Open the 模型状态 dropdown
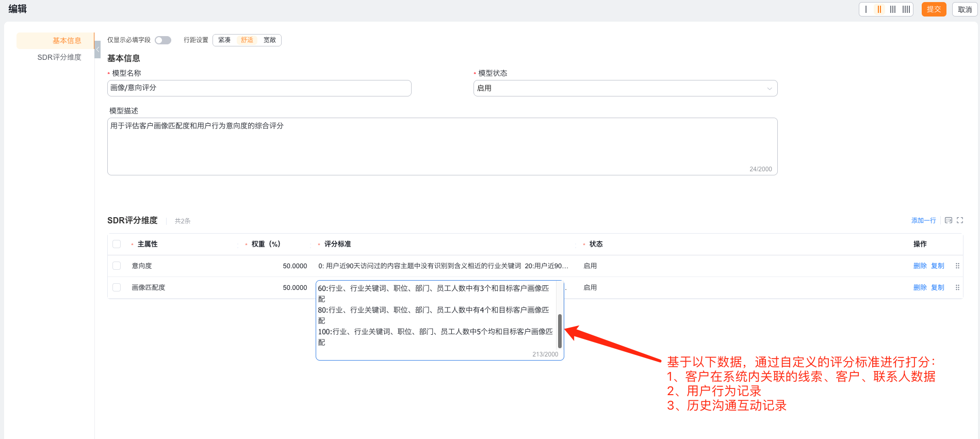The height and width of the screenshot is (439, 980). point(625,88)
